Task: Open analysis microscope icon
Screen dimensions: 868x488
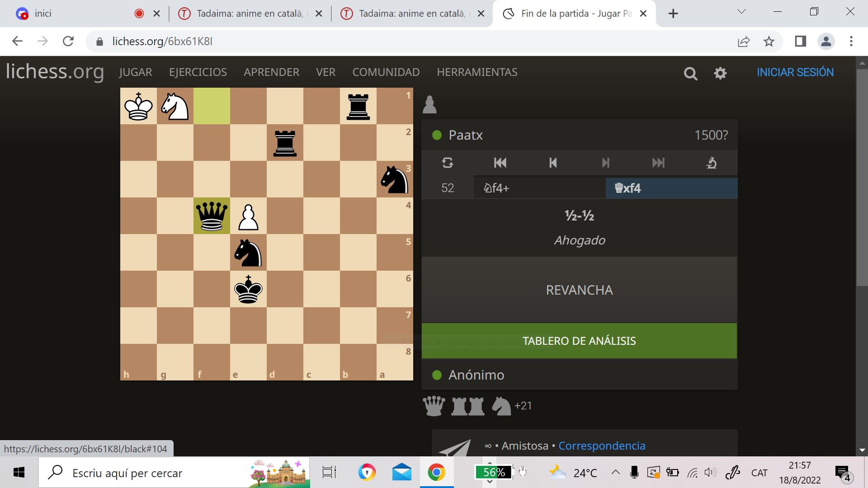Action: click(711, 163)
